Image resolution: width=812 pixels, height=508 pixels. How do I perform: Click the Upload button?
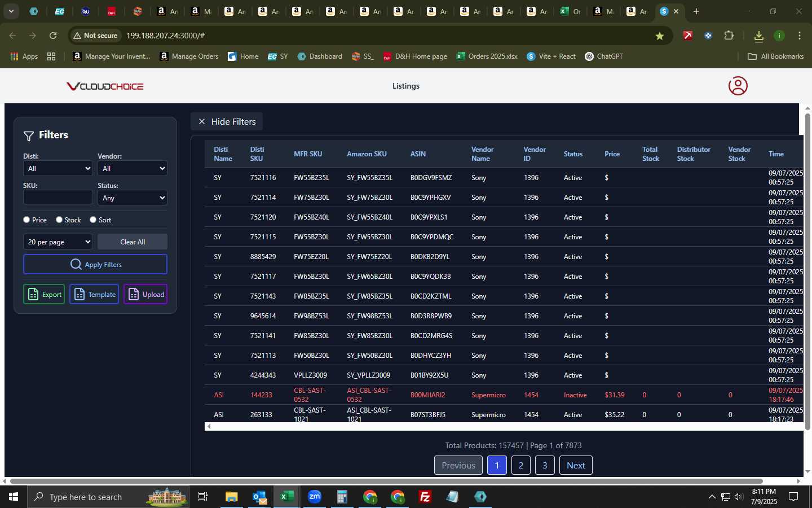145,294
